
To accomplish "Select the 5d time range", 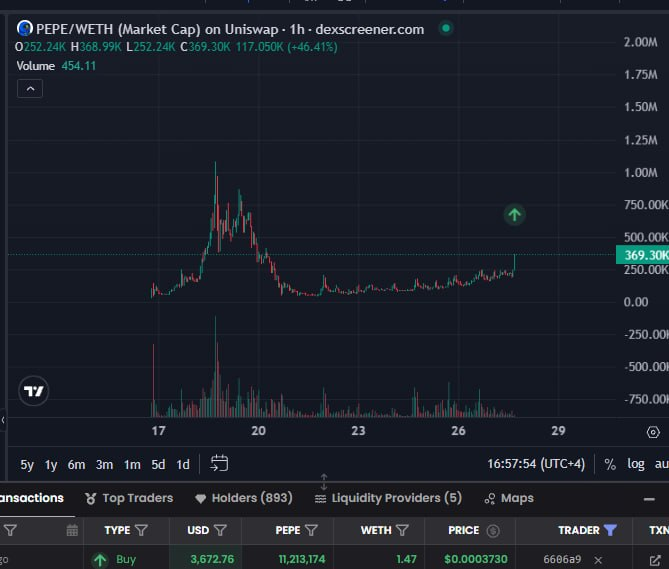I will coord(158,464).
